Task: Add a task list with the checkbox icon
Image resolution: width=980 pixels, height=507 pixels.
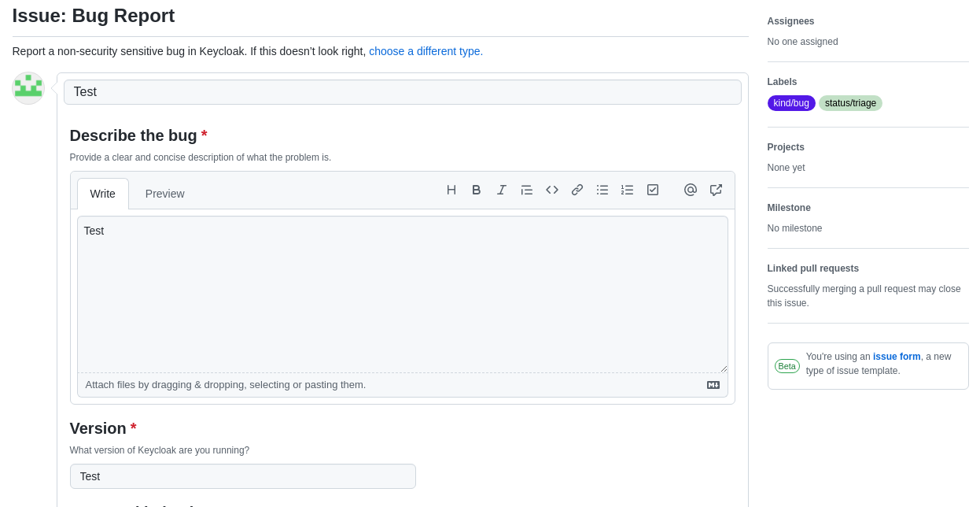Action: pyautogui.click(x=653, y=190)
